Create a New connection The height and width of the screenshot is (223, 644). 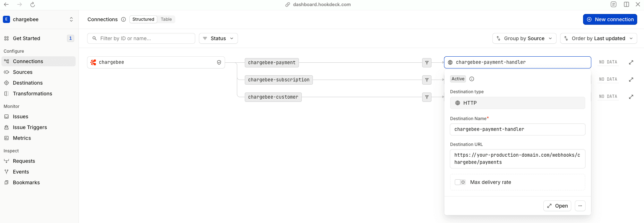coord(610,19)
